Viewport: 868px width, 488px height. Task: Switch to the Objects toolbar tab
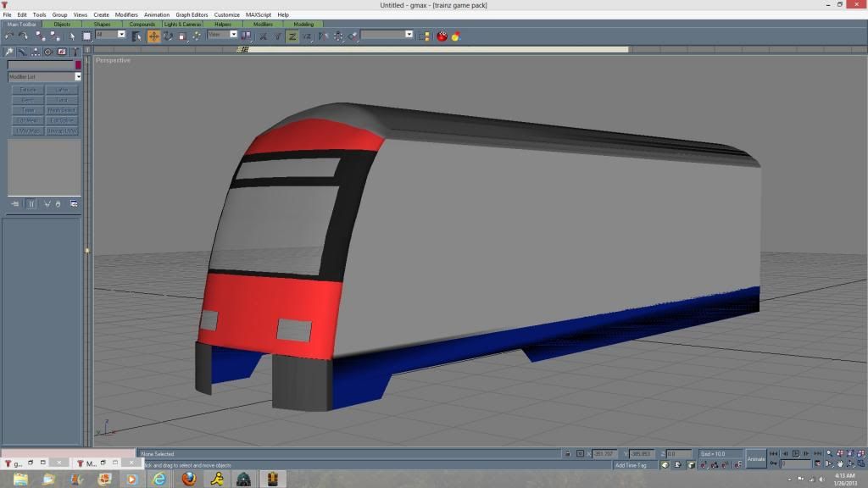(x=62, y=25)
